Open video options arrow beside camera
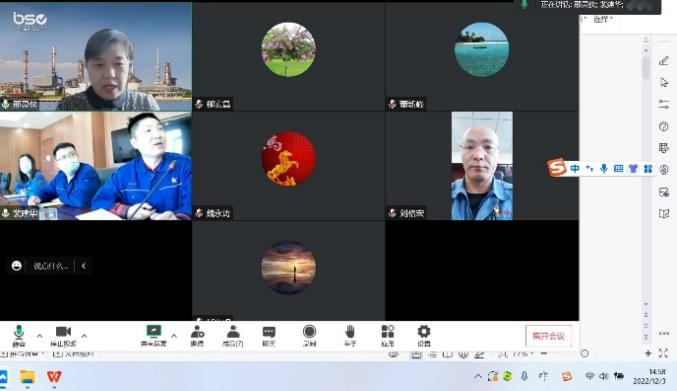The width and height of the screenshot is (677, 391). 84,335
